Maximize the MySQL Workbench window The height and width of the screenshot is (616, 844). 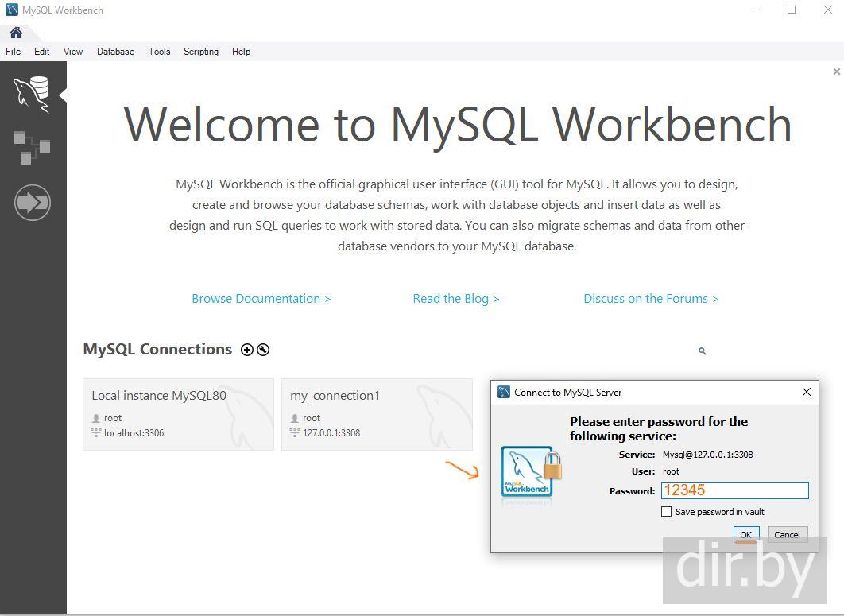coord(792,10)
